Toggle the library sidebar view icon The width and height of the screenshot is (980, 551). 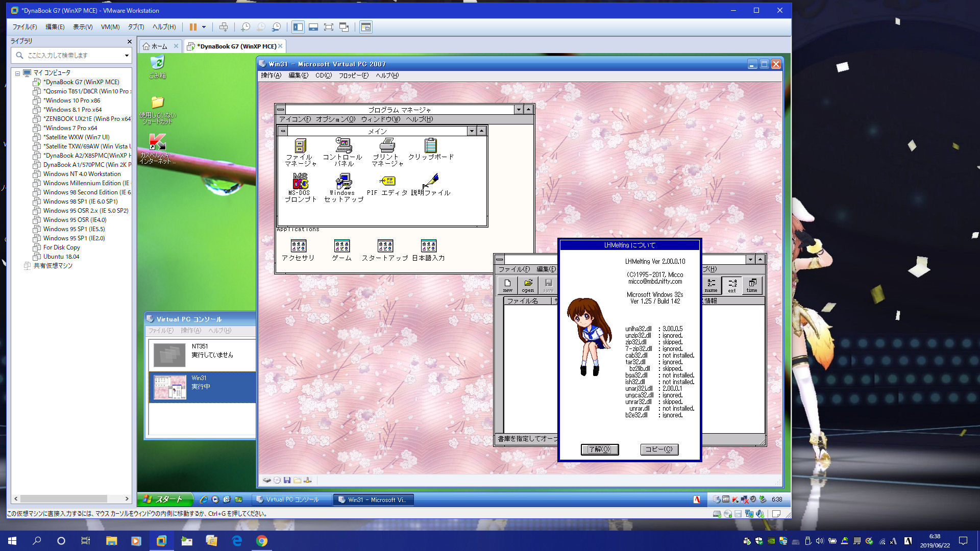[298, 27]
